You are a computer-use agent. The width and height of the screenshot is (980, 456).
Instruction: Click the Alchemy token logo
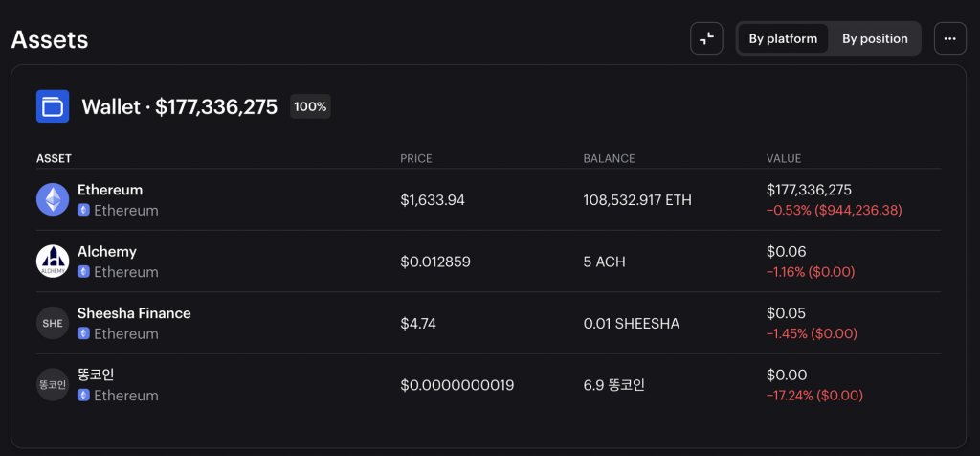tap(53, 261)
